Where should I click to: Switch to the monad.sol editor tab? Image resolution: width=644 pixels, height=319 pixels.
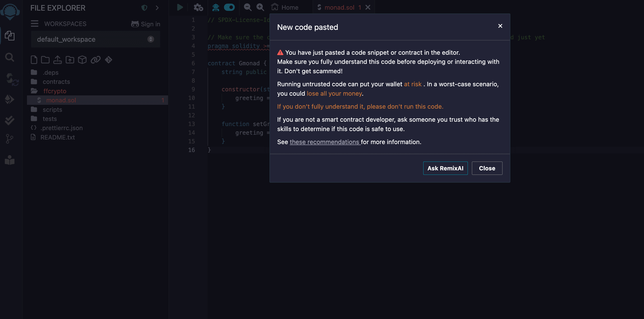pyautogui.click(x=339, y=7)
